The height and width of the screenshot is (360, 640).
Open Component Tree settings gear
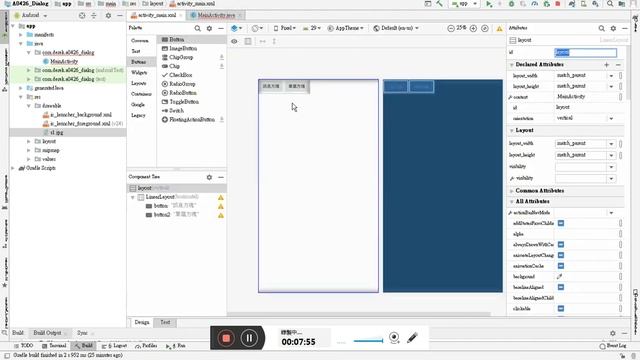209,177
